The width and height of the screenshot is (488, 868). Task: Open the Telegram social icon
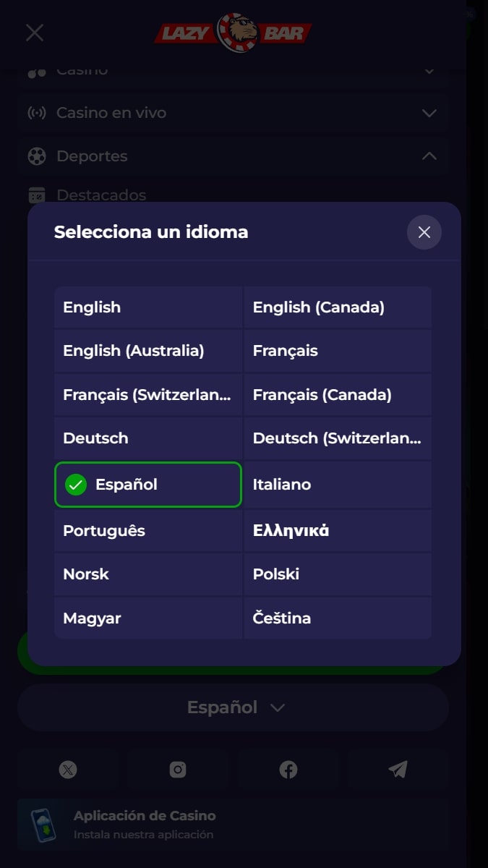[398, 770]
